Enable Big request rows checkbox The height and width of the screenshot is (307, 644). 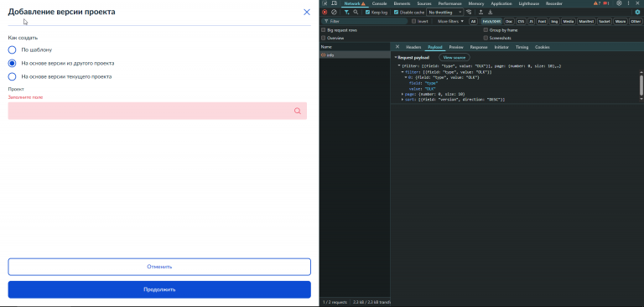(324, 30)
